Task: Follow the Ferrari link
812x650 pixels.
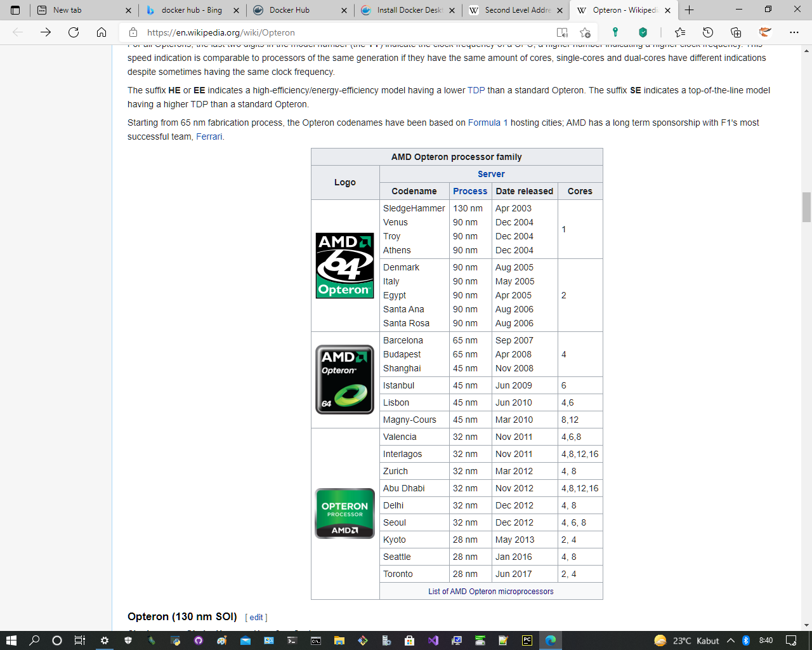Action: pyautogui.click(x=209, y=136)
